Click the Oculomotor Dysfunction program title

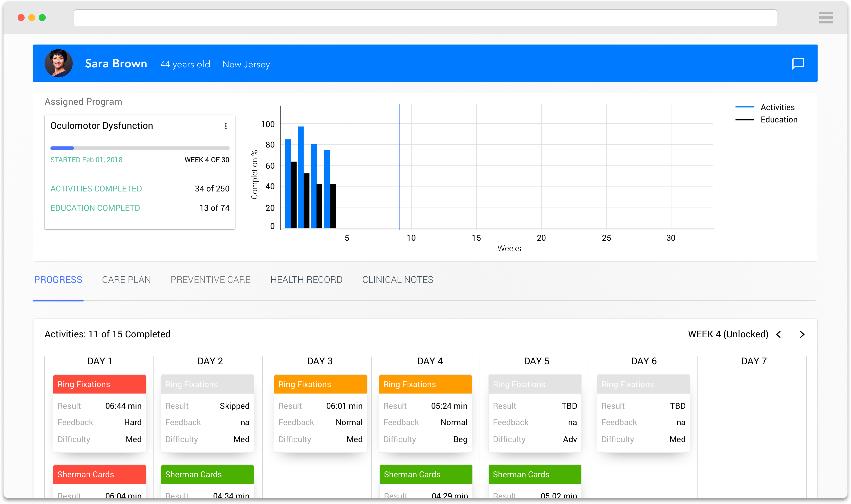tap(102, 126)
